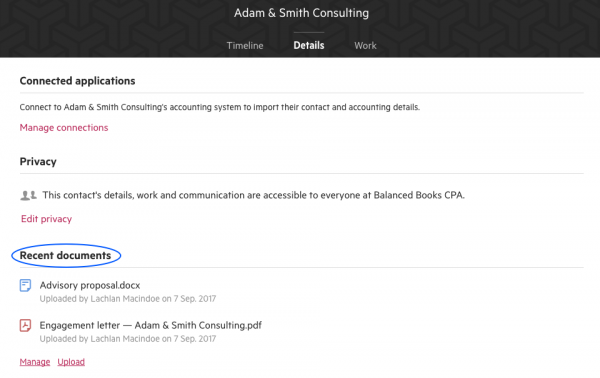
Task: Select the Details tab
Action: click(309, 46)
